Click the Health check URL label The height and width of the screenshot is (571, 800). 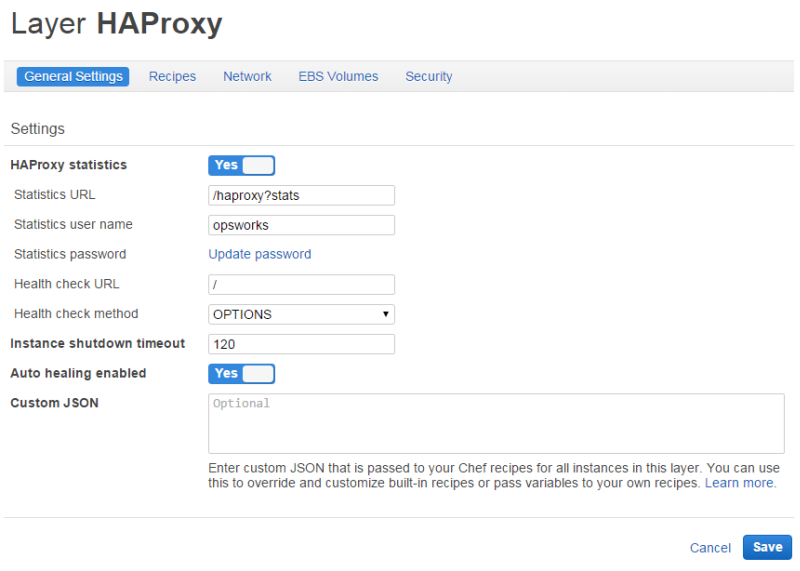click(67, 284)
